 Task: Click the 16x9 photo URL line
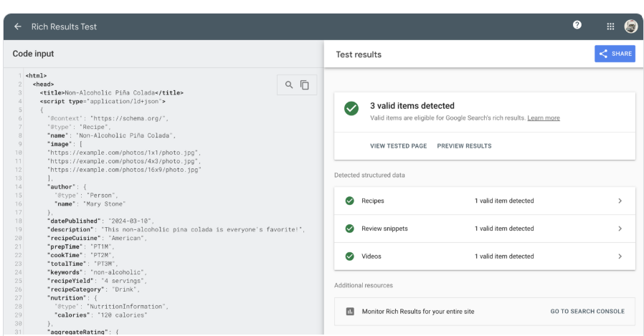point(124,170)
